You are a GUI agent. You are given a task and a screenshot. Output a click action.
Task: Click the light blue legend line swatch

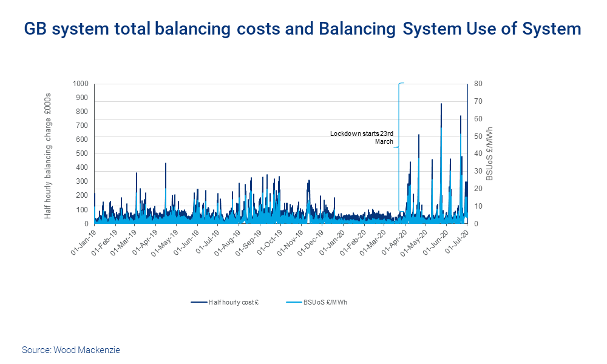294,302
